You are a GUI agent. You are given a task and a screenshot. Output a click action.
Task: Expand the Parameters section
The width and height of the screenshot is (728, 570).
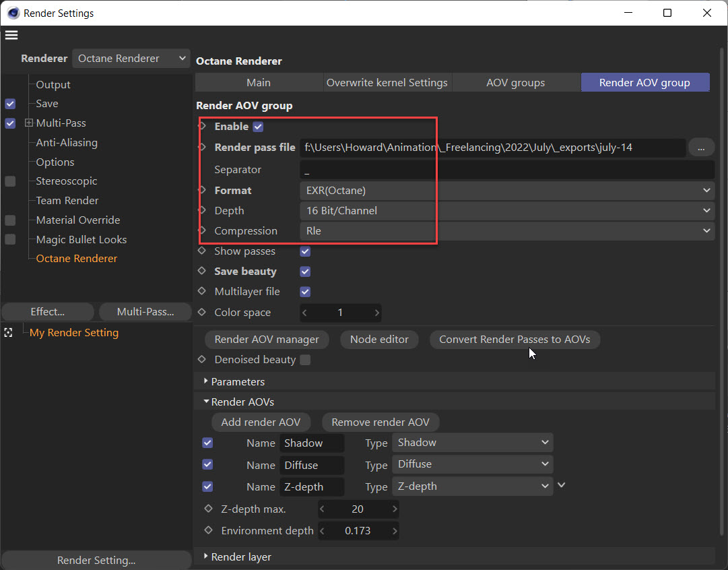pos(206,381)
